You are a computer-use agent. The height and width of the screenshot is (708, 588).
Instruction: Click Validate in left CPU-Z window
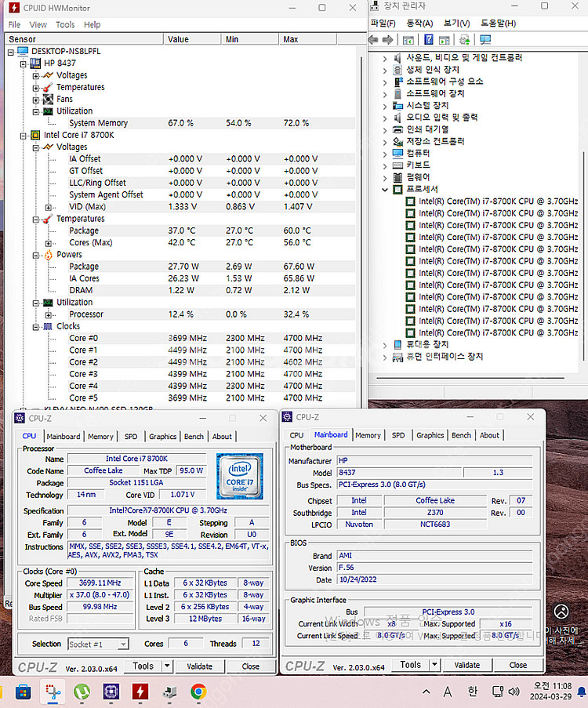click(200, 666)
